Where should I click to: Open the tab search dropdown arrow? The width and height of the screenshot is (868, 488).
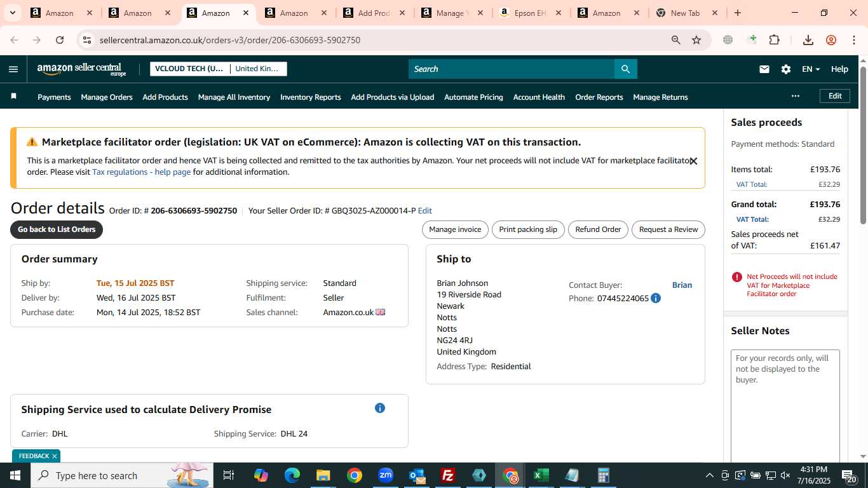point(12,13)
